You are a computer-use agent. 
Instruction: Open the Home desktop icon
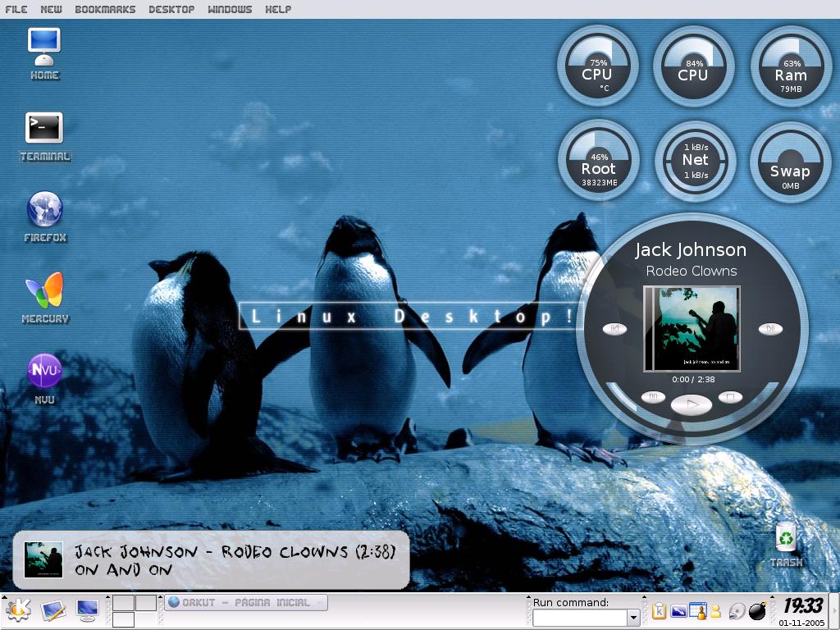pyautogui.click(x=44, y=53)
